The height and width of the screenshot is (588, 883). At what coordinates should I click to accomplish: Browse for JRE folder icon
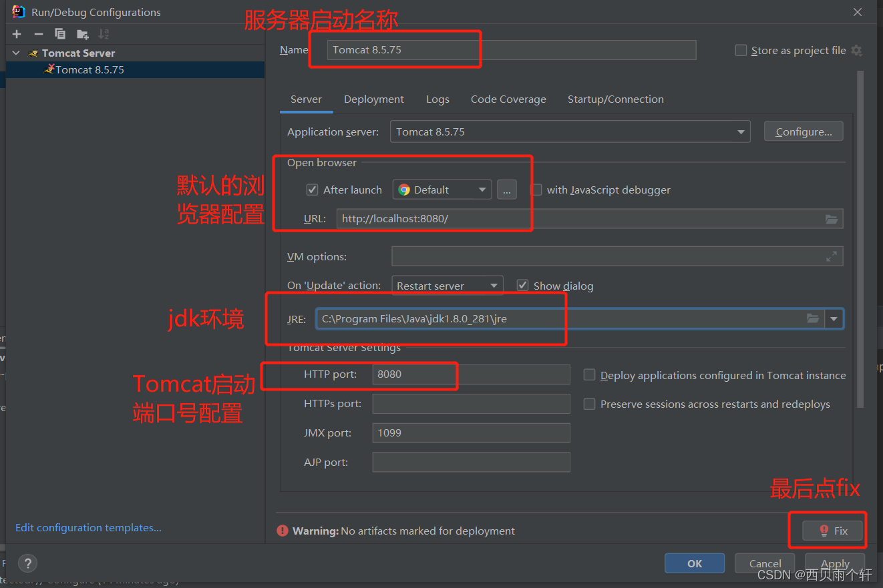tap(813, 318)
